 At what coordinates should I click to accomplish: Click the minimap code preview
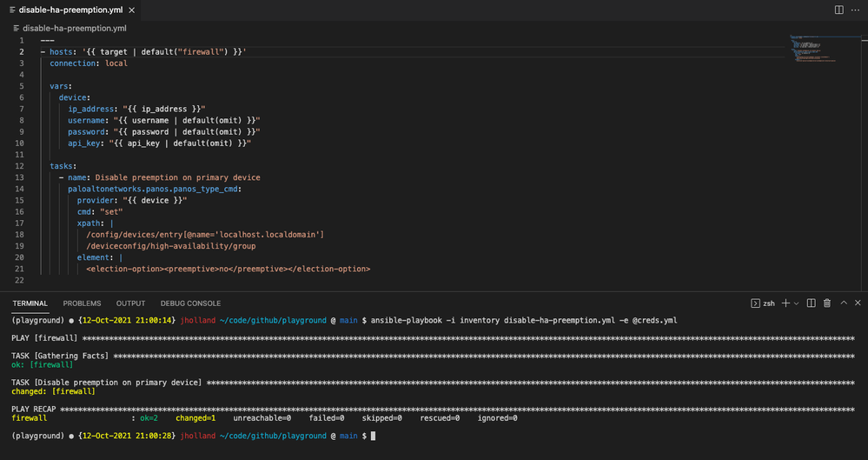coord(812,50)
